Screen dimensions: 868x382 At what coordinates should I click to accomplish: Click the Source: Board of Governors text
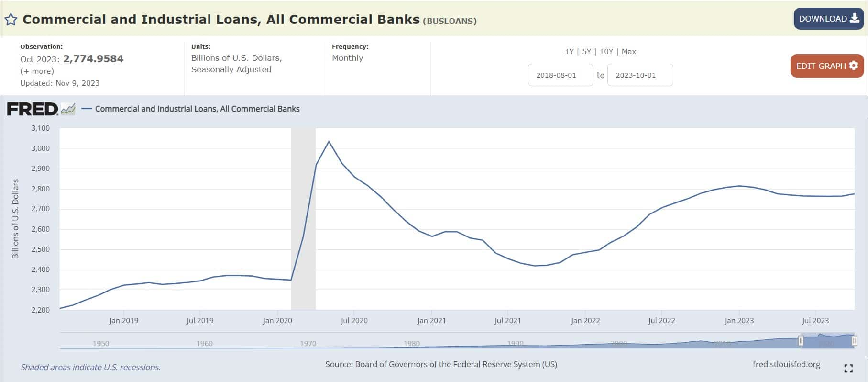441,364
